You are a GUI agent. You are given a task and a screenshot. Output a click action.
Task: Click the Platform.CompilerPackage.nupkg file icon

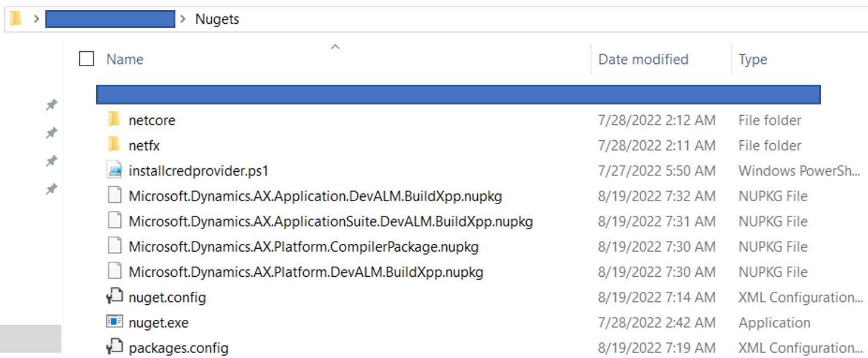pyautogui.click(x=114, y=246)
